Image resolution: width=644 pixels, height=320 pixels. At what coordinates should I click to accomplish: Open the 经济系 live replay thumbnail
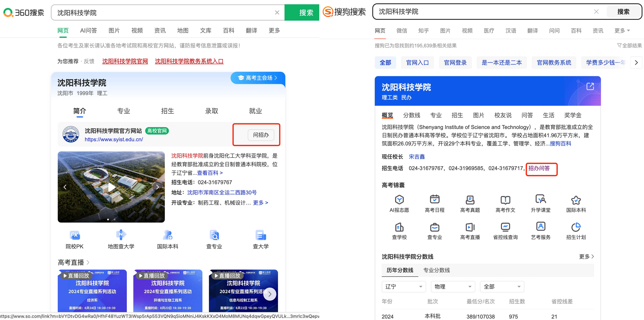tap(92, 291)
